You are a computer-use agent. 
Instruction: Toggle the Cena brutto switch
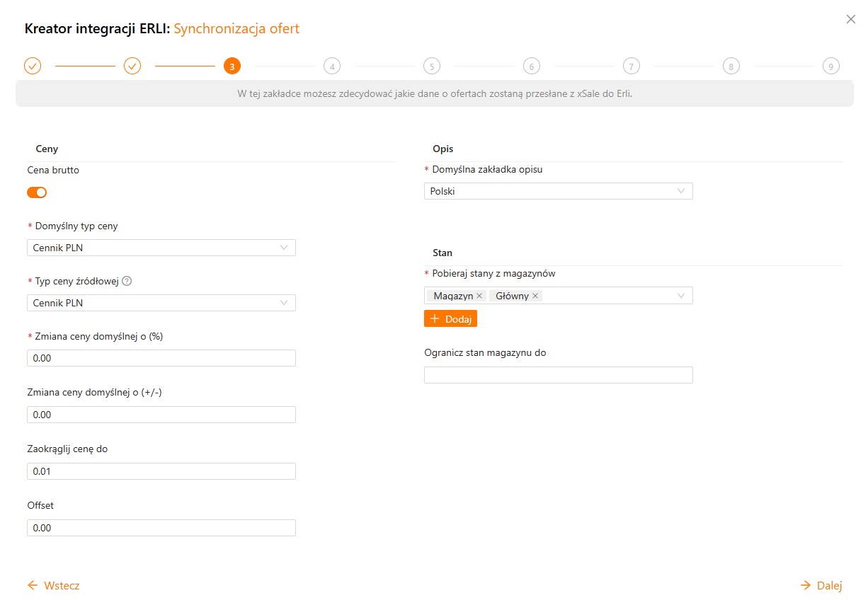pyautogui.click(x=37, y=192)
